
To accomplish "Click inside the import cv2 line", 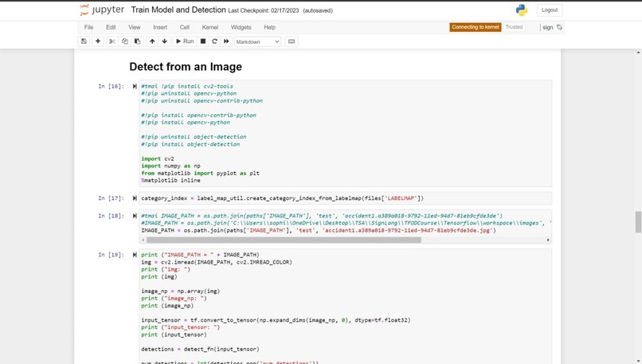I will click(x=158, y=159).
